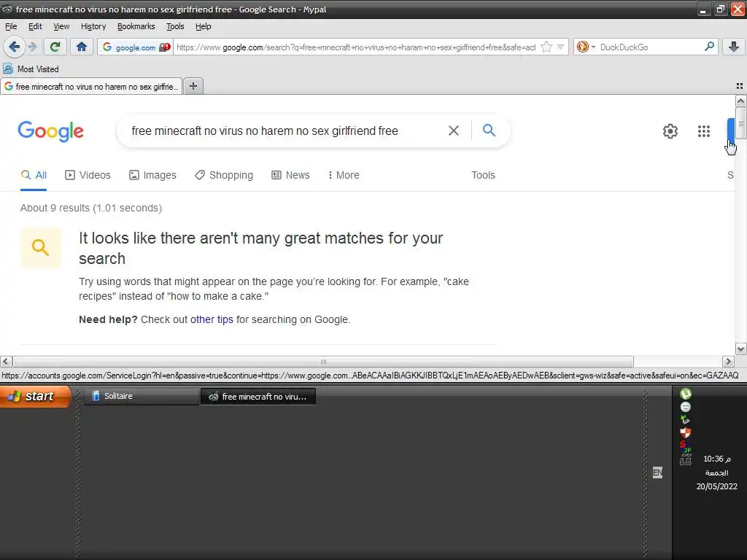The image size is (747, 560).
Task: Click the magnifier in the DuckDuckGo search box
Action: click(x=709, y=47)
